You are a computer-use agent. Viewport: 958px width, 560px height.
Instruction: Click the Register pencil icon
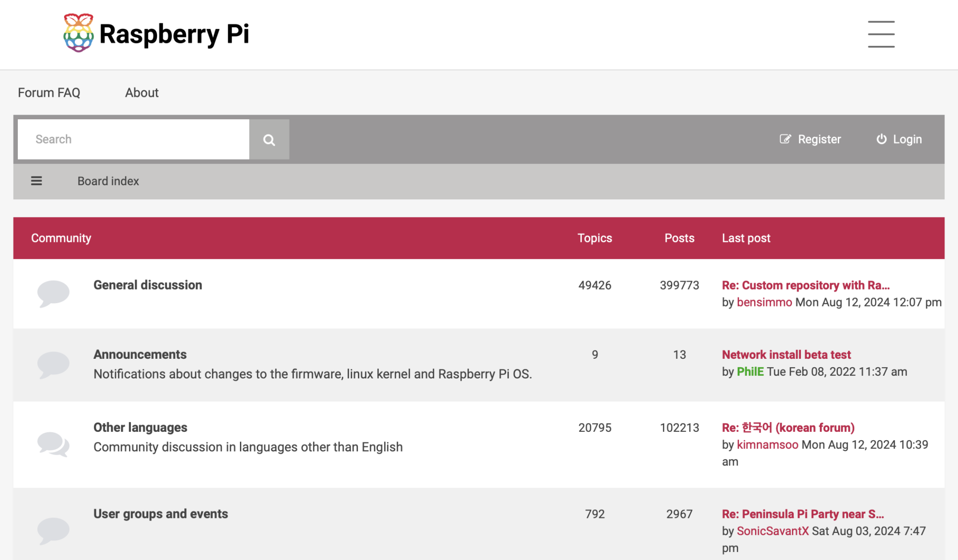(785, 139)
